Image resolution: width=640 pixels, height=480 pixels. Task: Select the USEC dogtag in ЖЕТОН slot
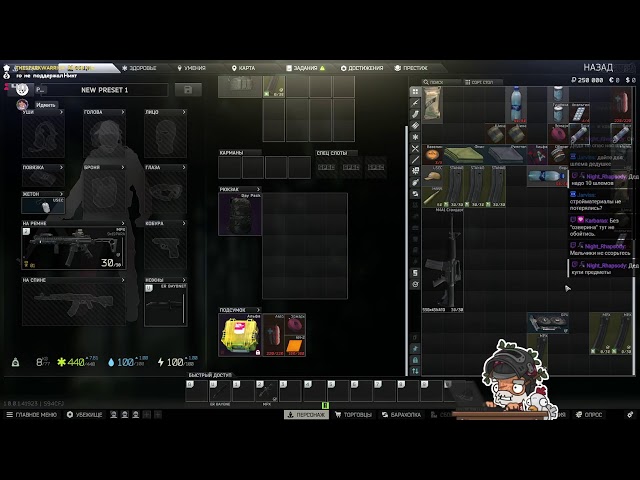click(x=43, y=205)
